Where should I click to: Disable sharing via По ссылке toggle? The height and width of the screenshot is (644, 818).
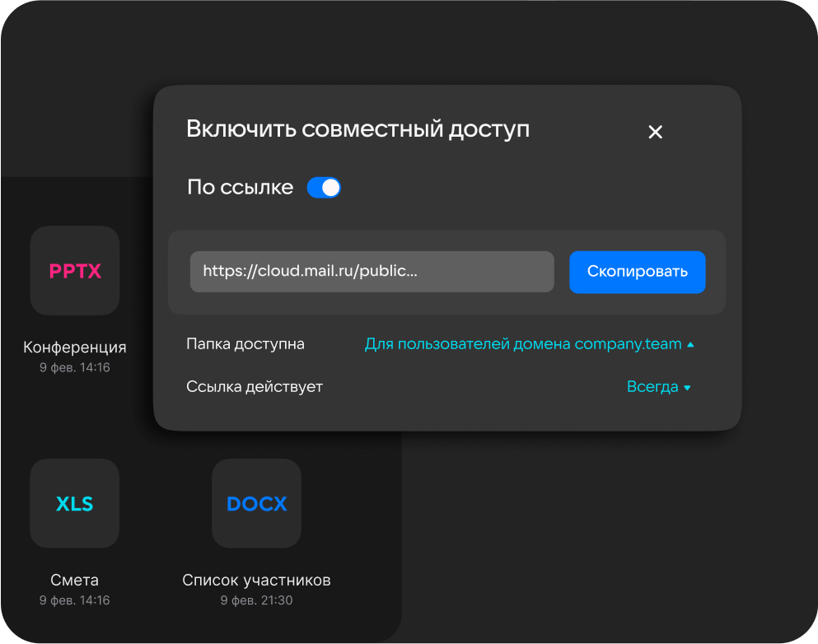click(x=324, y=187)
